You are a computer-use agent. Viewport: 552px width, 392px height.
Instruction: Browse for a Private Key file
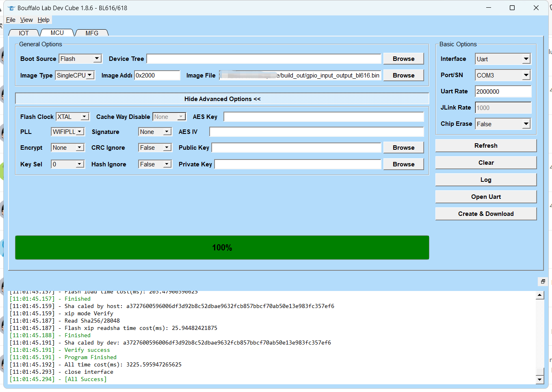point(403,164)
